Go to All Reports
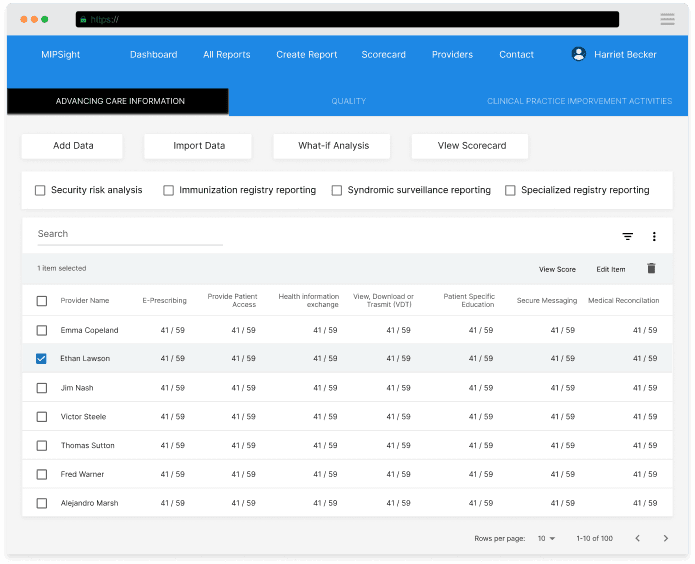 226,55
